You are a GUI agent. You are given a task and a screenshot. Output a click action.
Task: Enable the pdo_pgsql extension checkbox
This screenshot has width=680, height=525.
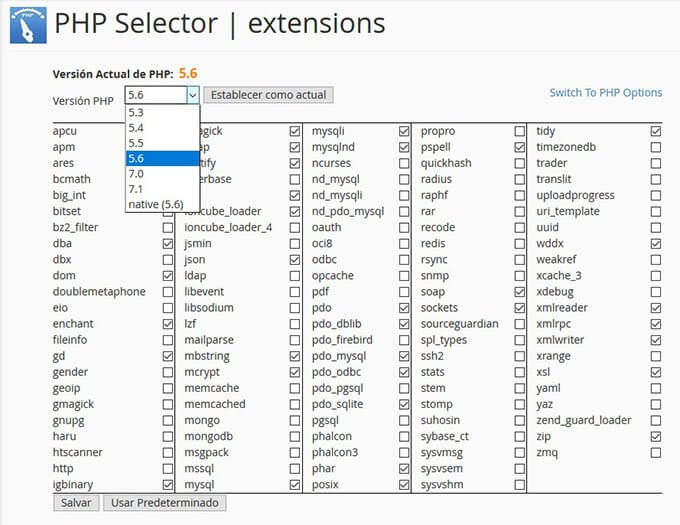coord(404,388)
